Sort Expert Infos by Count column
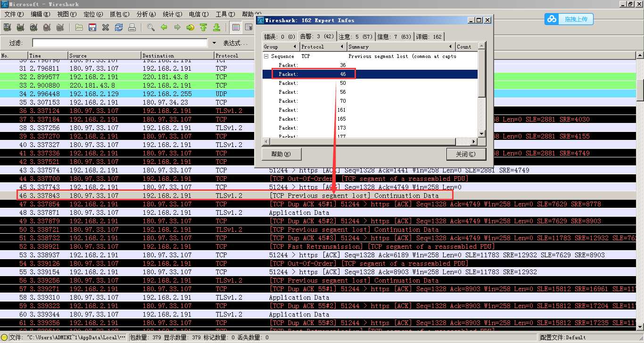Viewport: 644px width, 343px height. pyautogui.click(x=466, y=47)
